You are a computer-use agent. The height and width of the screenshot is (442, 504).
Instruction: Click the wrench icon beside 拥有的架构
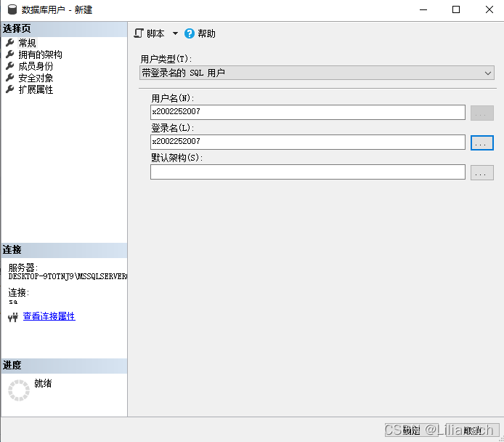coord(10,54)
